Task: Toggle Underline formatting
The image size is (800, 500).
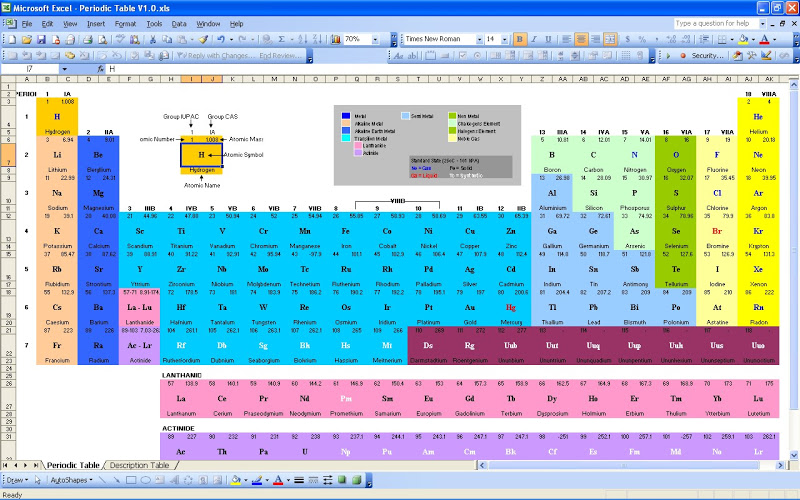Action: point(548,39)
